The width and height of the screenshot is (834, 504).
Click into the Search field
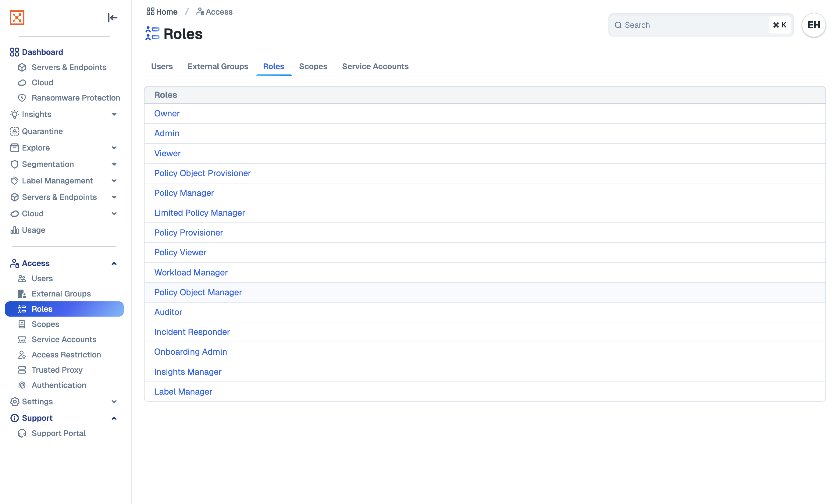click(690, 25)
